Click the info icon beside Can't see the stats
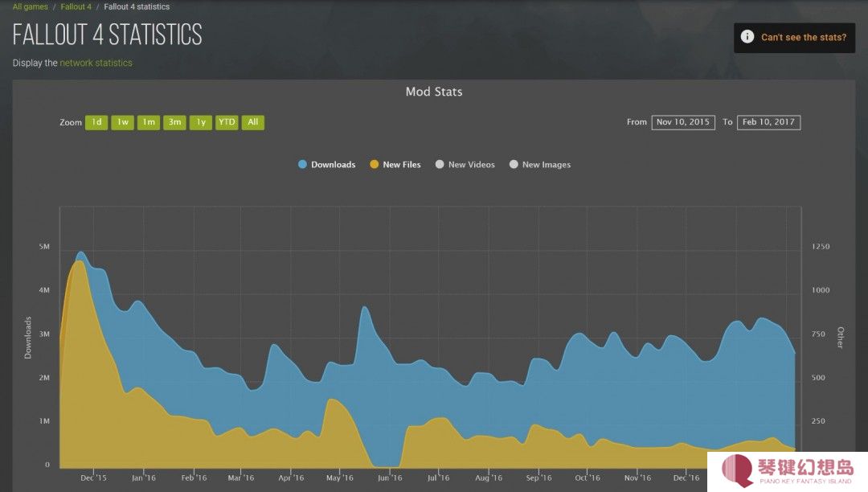This screenshot has width=868, height=492. click(x=747, y=37)
